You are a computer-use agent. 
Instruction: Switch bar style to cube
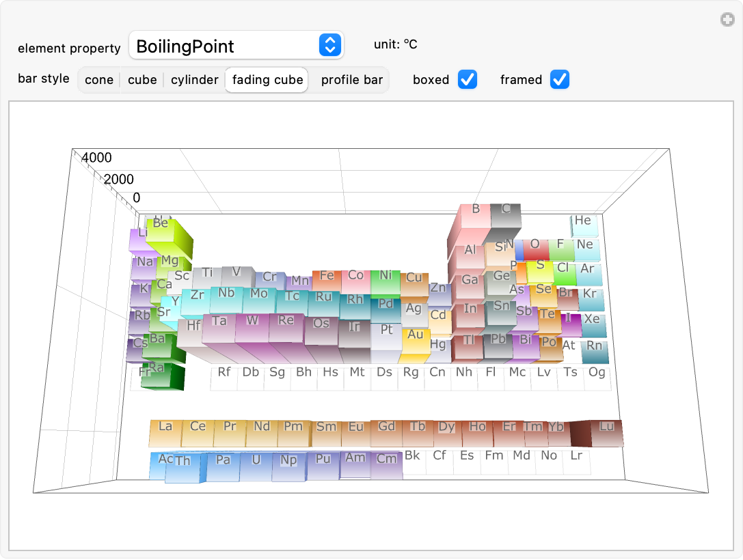point(142,80)
